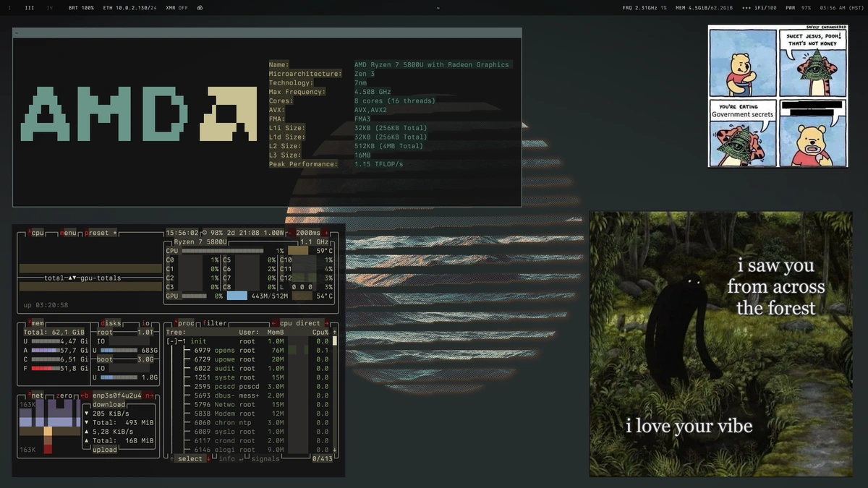The image size is (868, 488).
Task: Toggle the cpu box in btop
Action: point(37,233)
